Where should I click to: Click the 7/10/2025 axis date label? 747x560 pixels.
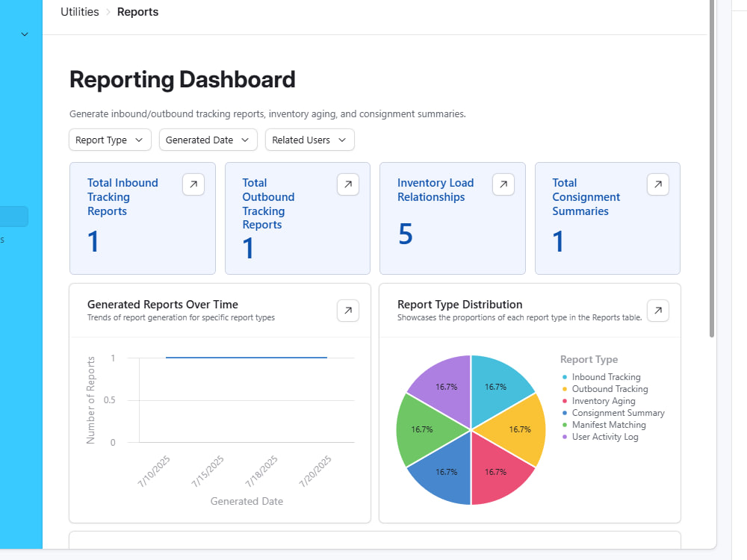154,471
